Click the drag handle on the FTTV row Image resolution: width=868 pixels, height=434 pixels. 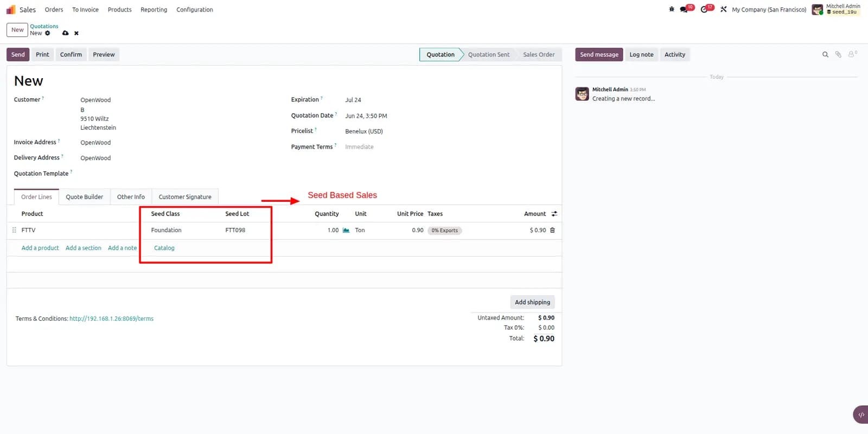pyautogui.click(x=14, y=230)
